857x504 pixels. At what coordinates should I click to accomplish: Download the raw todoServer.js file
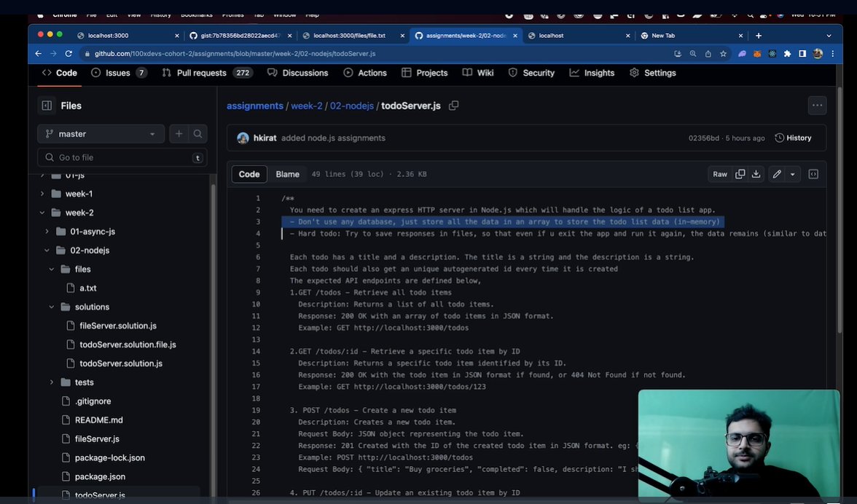pyautogui.click(x=756, y=174)
